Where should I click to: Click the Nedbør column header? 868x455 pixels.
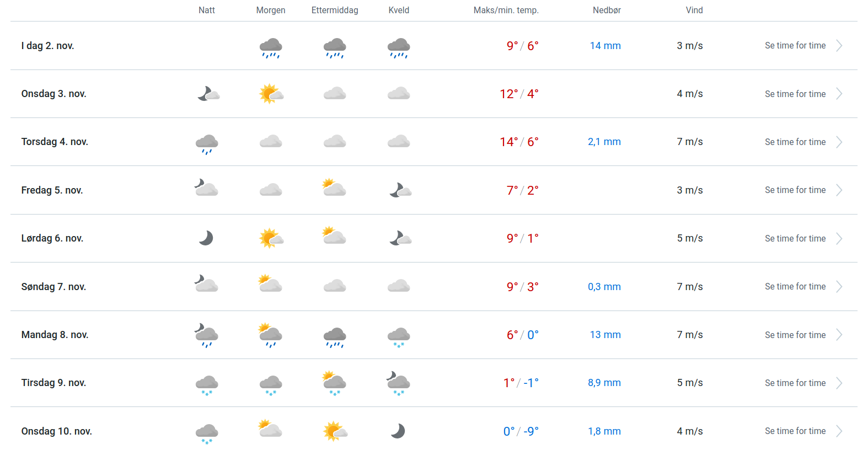[x=607, y=10]
